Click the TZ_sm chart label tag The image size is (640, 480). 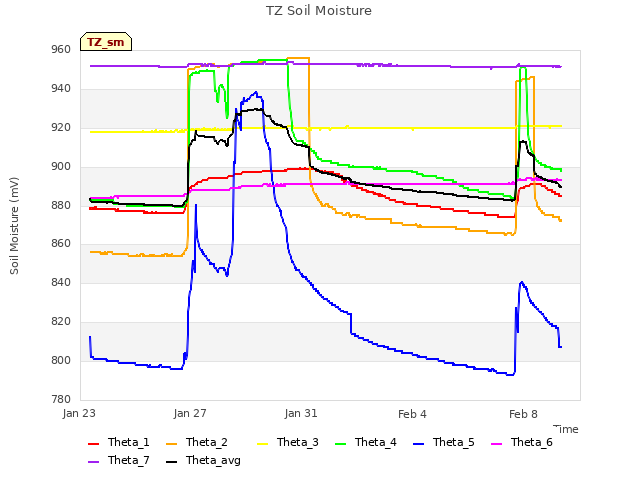coord(106,42)
